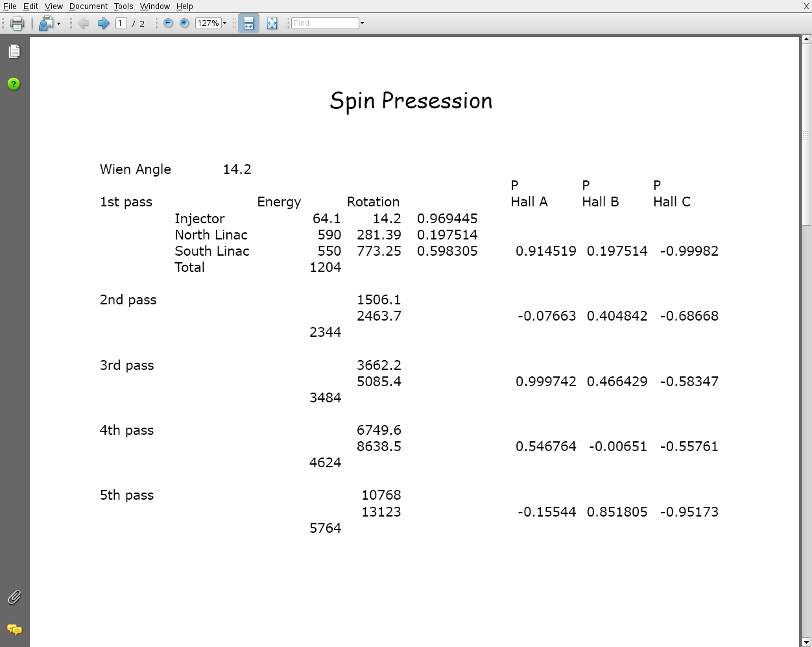
Task: Click the 'Wien Angle' label
Action: [136, 169]
